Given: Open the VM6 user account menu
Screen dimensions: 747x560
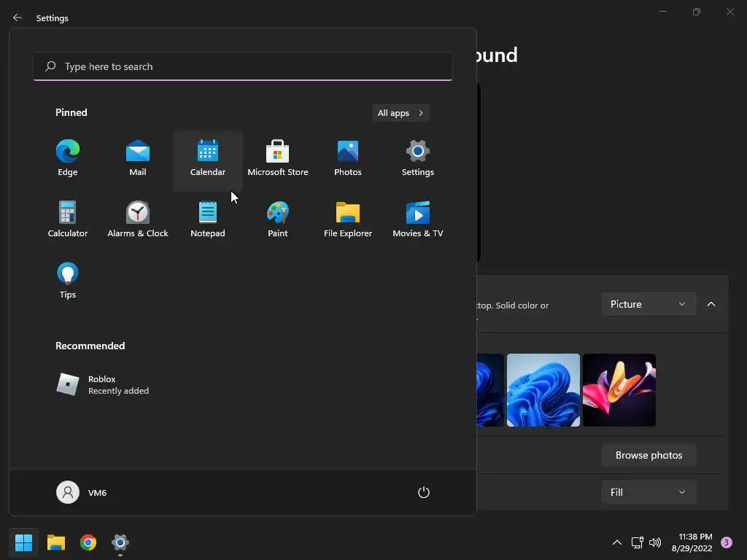Looking at the screenshot, I should coord(82,492).
